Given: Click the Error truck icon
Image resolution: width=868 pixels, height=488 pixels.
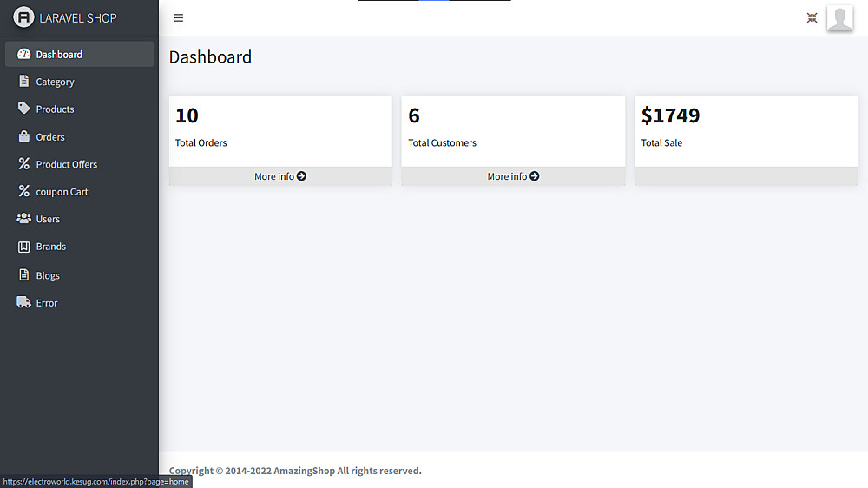Looking at the screenshot, I should (x=24, y=302).
